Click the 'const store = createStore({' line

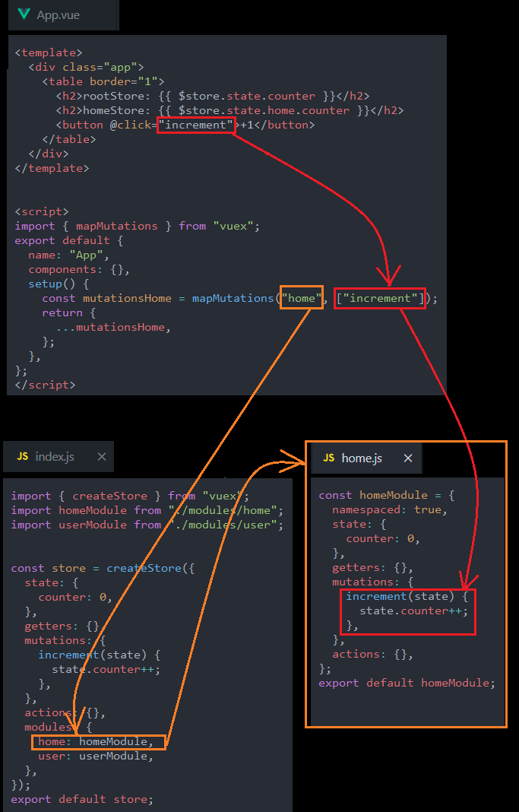pos(103,568)
